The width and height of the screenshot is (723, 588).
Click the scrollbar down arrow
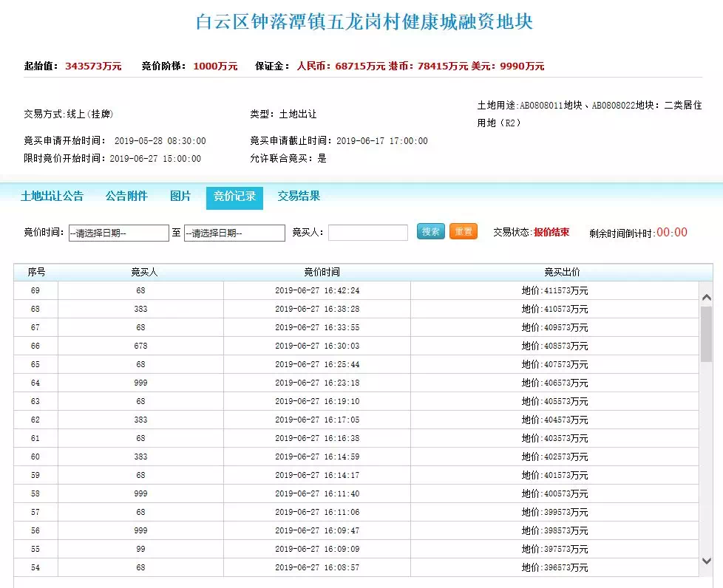click(706, 561)
